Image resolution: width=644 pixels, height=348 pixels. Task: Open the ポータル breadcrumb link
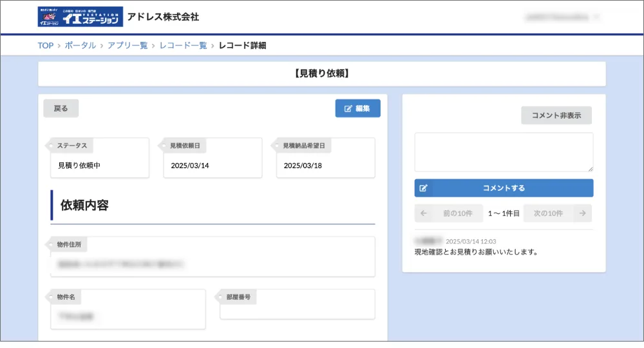(80, 46)
